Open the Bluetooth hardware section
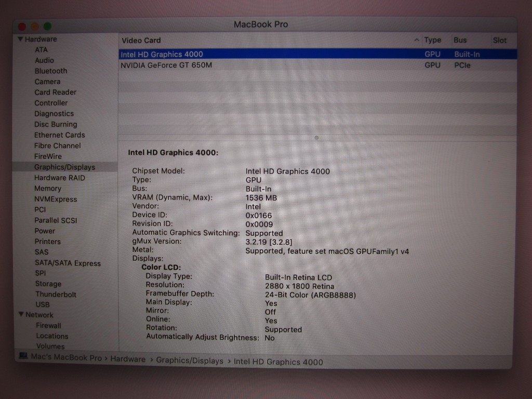Image resolution: width=532 pixels, height=399 pixels. pos(51,71)
